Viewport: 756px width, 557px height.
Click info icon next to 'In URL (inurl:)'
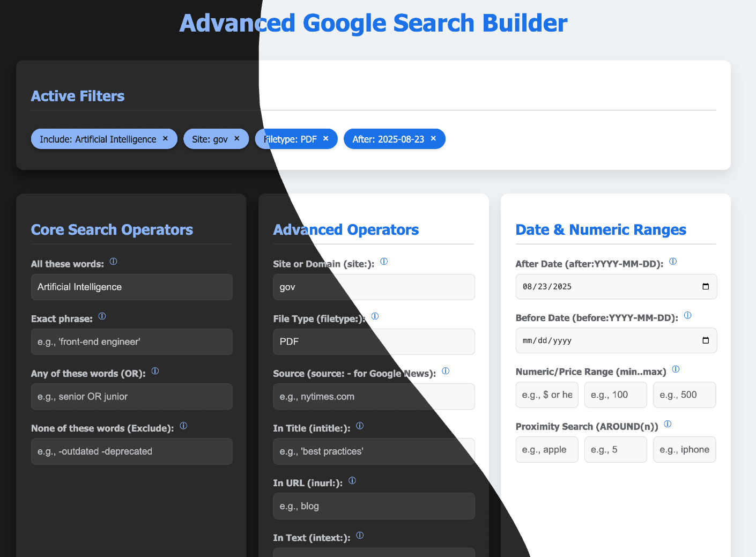tap(352, 480)
